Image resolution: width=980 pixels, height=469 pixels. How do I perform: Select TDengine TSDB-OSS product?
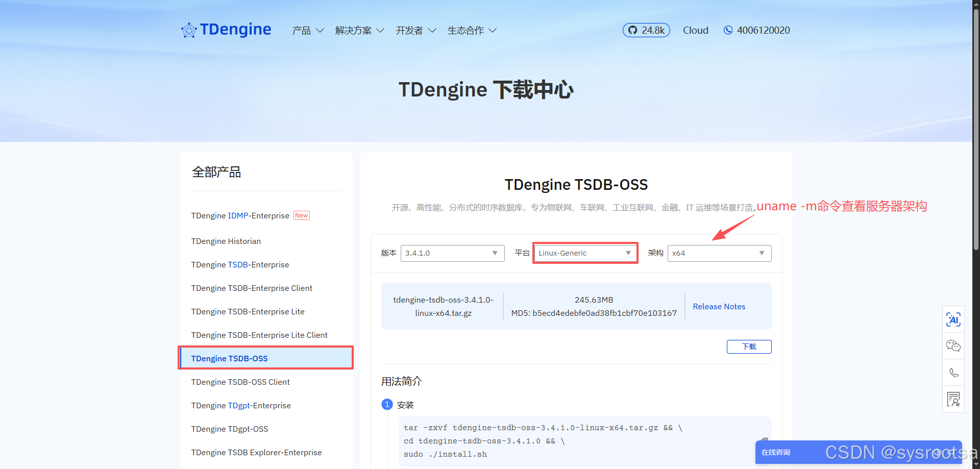tap(266, 358)
